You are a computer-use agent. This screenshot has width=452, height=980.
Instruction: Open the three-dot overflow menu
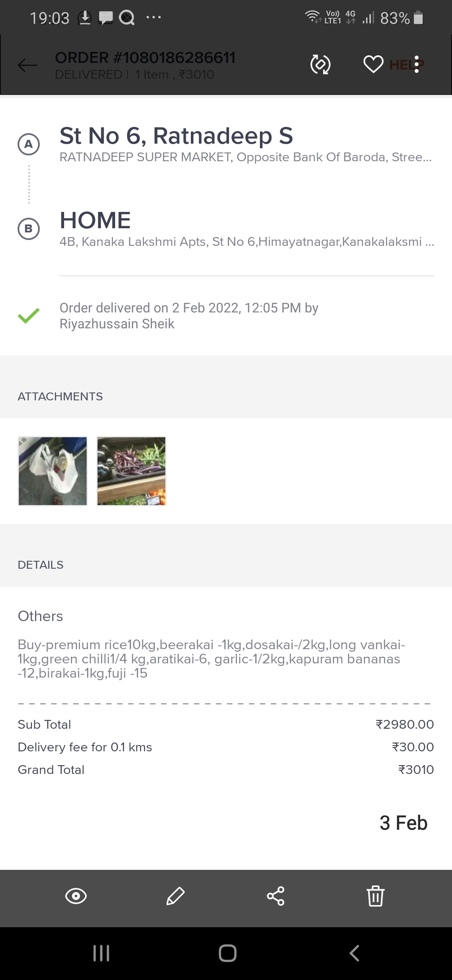417,64
